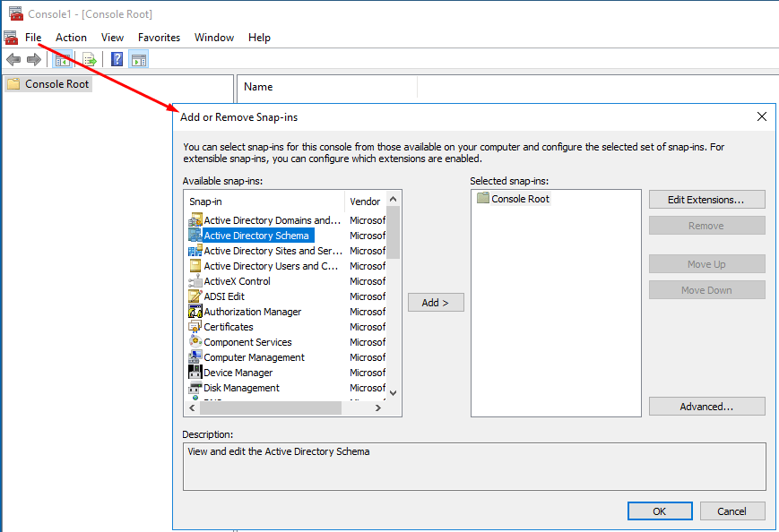Click the Forward arrow in the console toolbar
This screenshot has width=779, height=532.
(34, 60)
